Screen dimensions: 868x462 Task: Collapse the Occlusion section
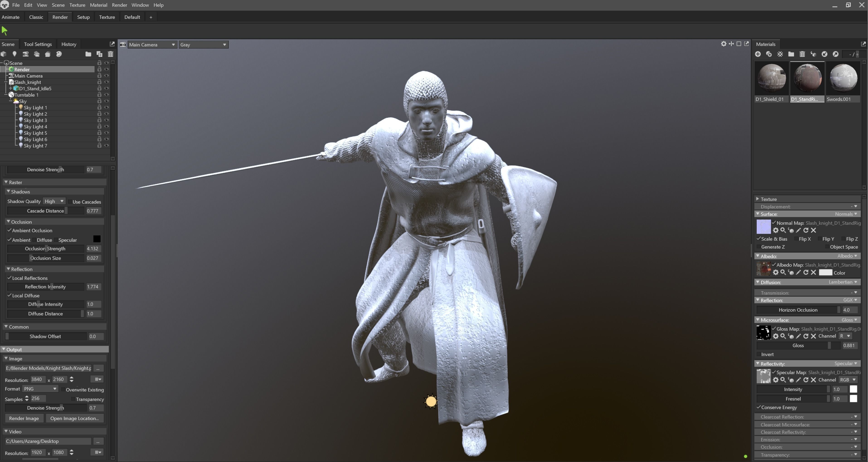click(x=8, y=222)
